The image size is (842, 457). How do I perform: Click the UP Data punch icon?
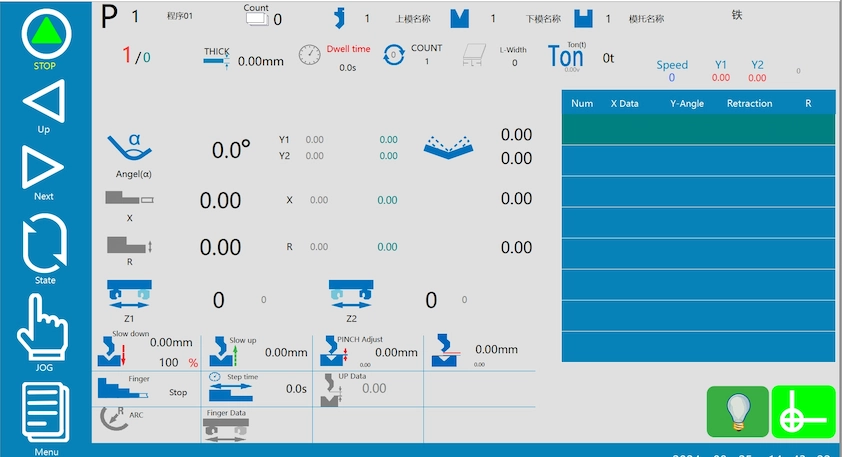pos(331,390)
